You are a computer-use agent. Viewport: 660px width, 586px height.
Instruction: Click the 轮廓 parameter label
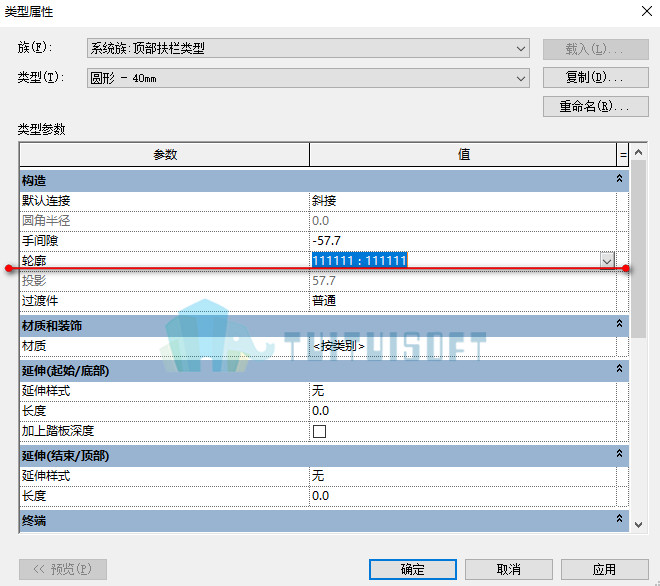pos(34,261)
